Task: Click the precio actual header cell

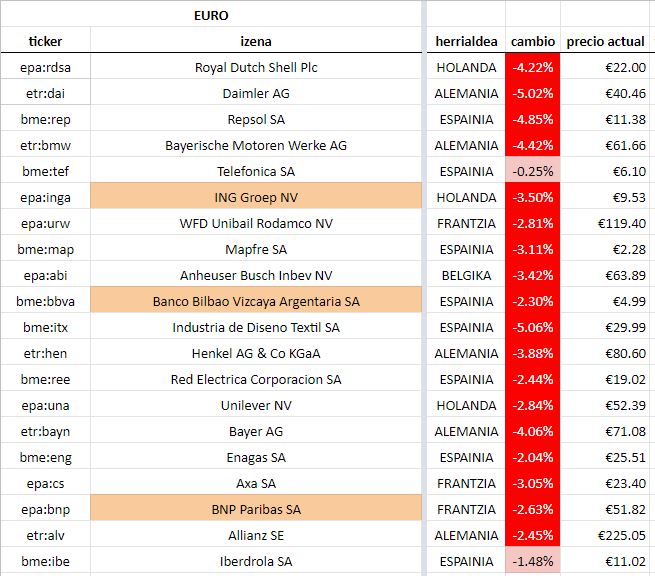Action: (x=605, y=41)
